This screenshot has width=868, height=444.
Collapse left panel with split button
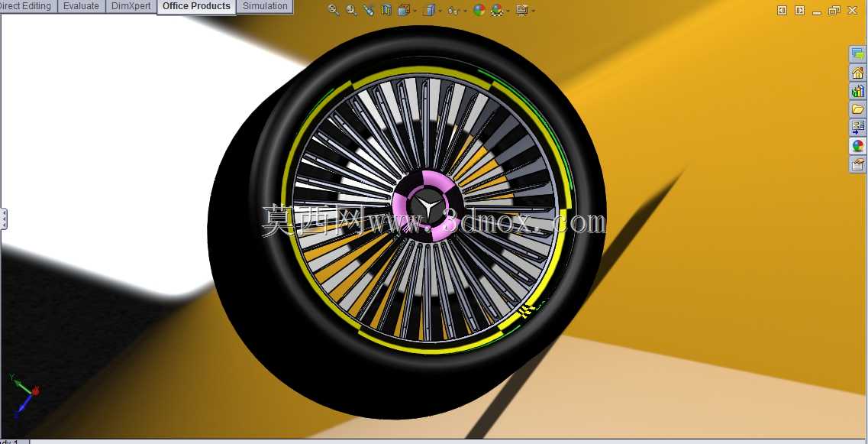(x=782, y=11)
